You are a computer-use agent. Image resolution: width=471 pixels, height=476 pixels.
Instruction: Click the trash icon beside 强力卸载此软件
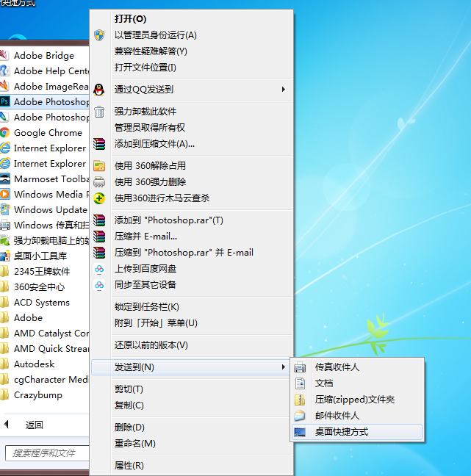99,112
